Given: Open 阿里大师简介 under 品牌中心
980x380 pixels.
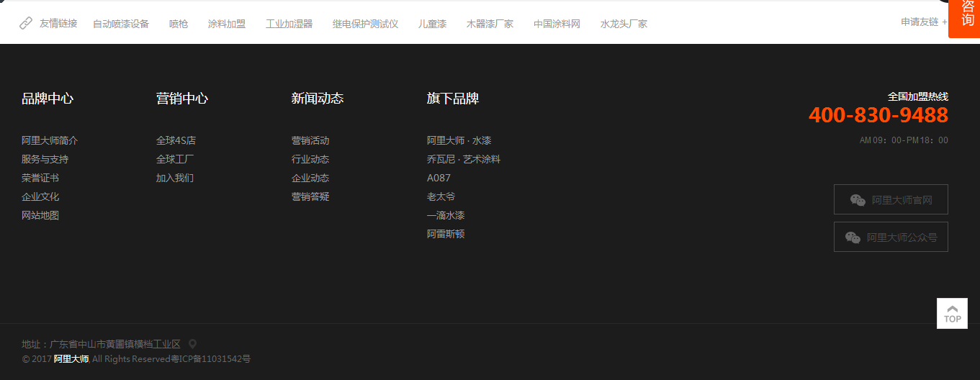Looking at the screenshot, I should pos(50,140).
